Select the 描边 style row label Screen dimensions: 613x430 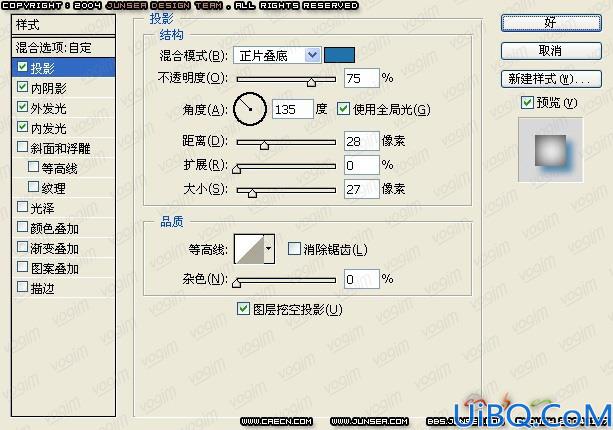click(43, 288)
